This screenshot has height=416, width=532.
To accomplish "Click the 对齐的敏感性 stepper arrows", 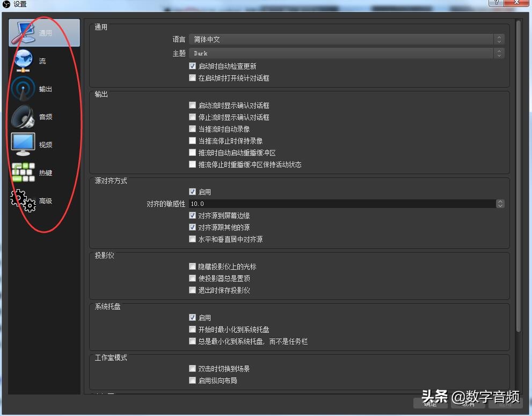I will (x=500, y=204).
